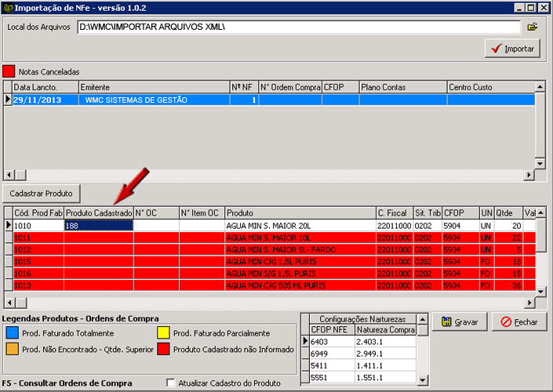Click the yellow Prod. Faturado Parcialmente swatch
The image size is (553, 392).
pyautogui.click(x=163, y=334)
